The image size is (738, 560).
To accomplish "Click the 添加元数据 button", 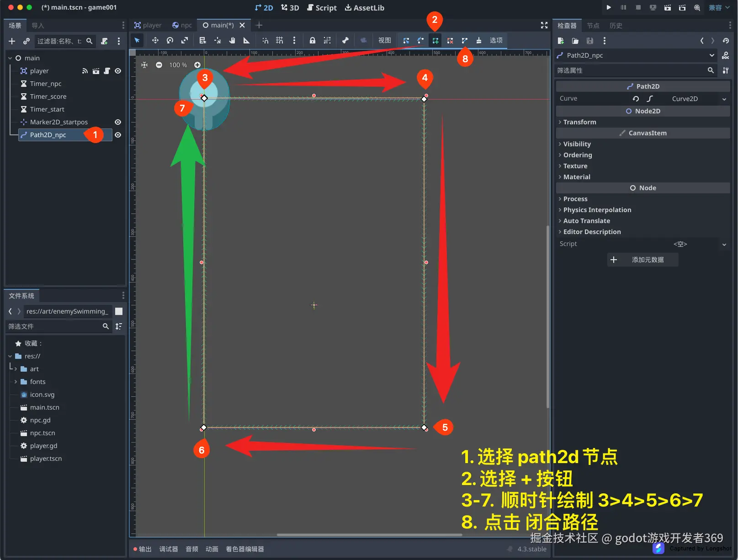I will pos(643,260).
